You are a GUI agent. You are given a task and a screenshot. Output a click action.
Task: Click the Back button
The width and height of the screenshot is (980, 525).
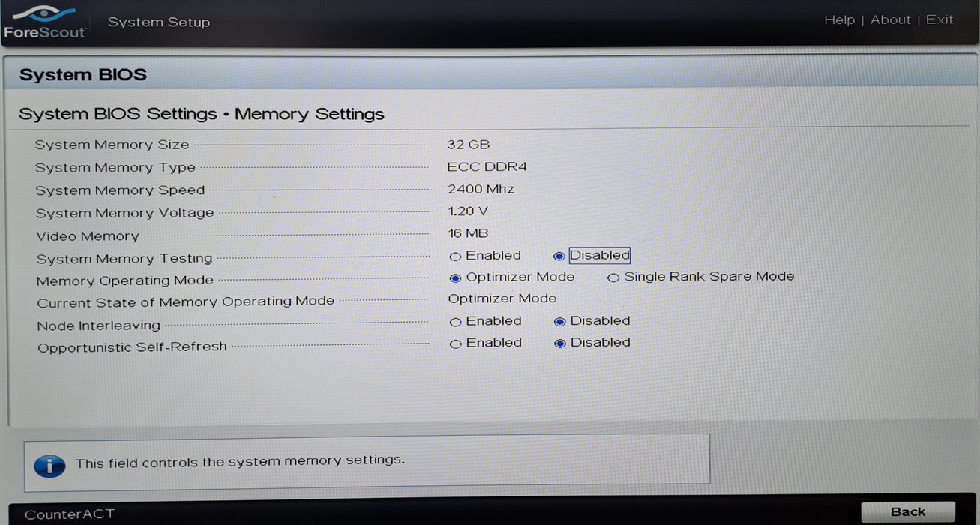tap(908, 511)
